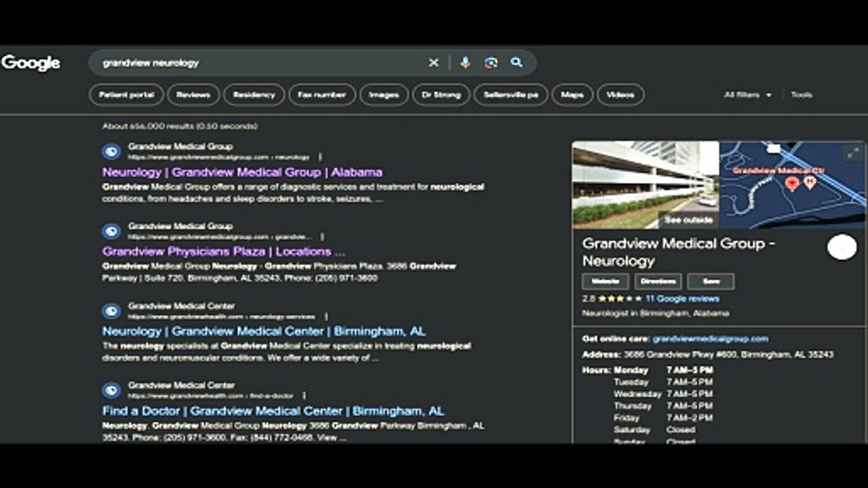Click the Directions button in the knowledge panel
This screenshot has width=868, height=488.
(x=658, y=281)
